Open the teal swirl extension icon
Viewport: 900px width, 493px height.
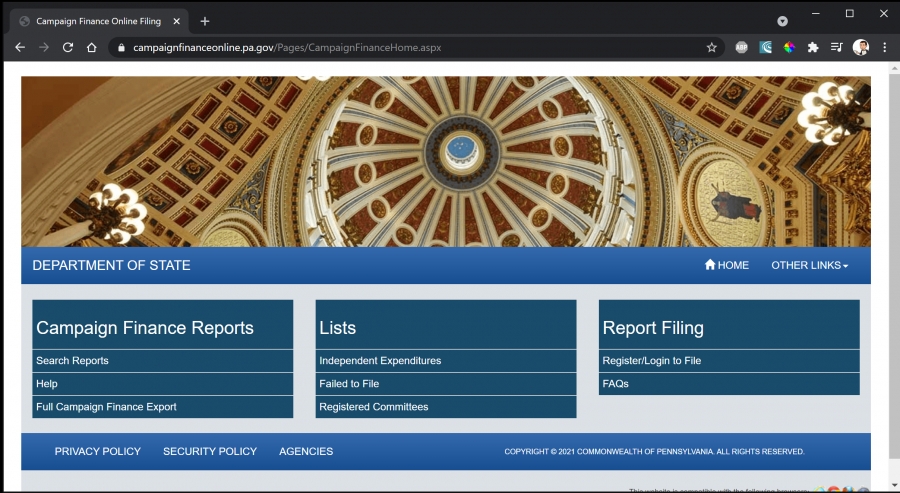coord(766,48)
